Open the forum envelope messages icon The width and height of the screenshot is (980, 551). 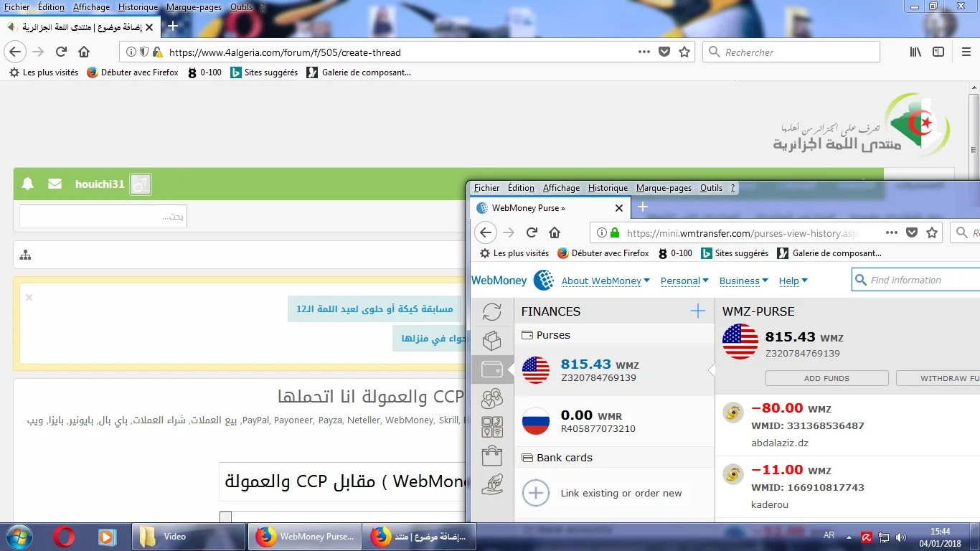tap(55, 184)
